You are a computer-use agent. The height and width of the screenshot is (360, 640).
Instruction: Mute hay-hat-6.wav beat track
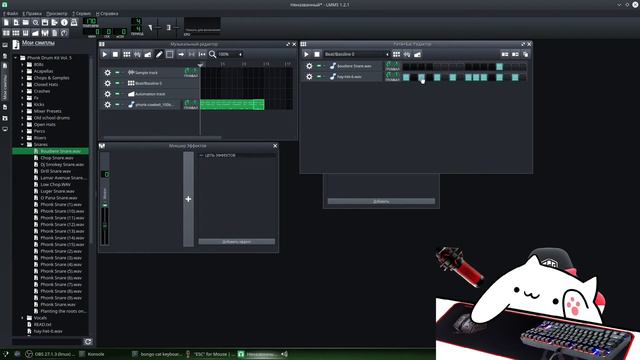pyautogui.click(x=319, y=76)
